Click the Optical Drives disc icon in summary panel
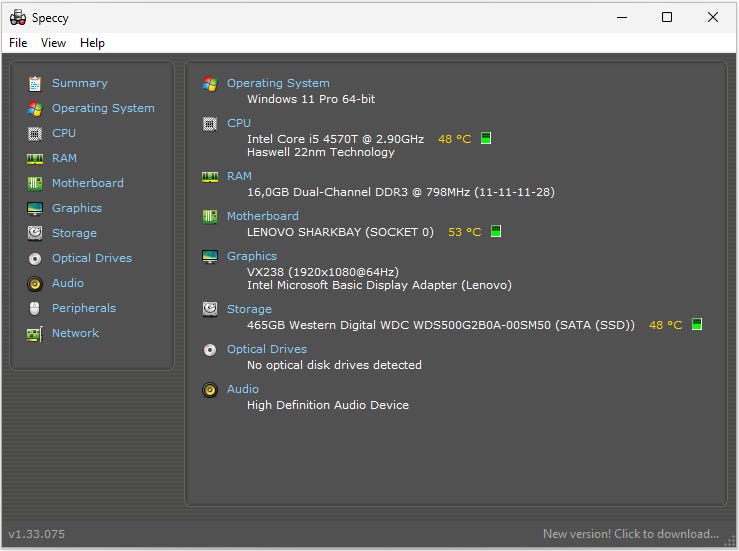This screenshot has width=739, height=551. click(x=210, y=350)
